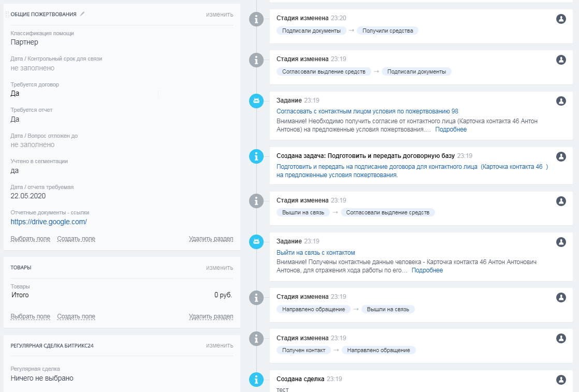Image resolution: width=579 pixels, height=392 pixels.
Task: Click the robot icon of the Выйти на связь task
Action: point(256,242)
